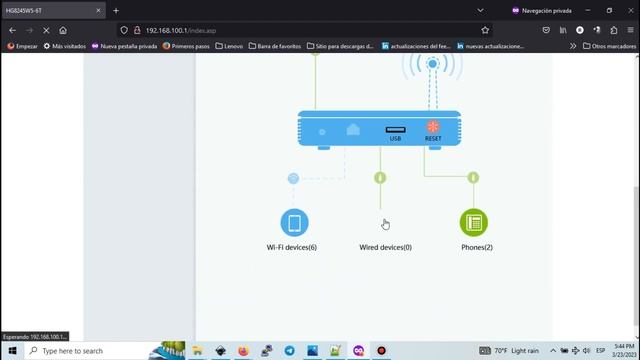Click faded blue node above Wi-Fi devices
The image size is (640, 360).
293,178
